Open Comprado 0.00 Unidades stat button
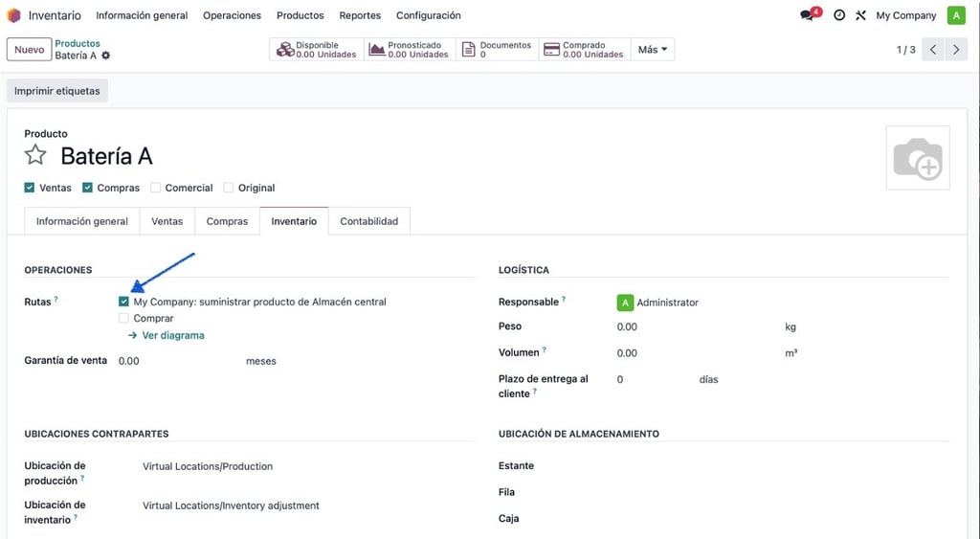Image resolution: width=980 pixels, height=539 pixels. pos(585,50)
